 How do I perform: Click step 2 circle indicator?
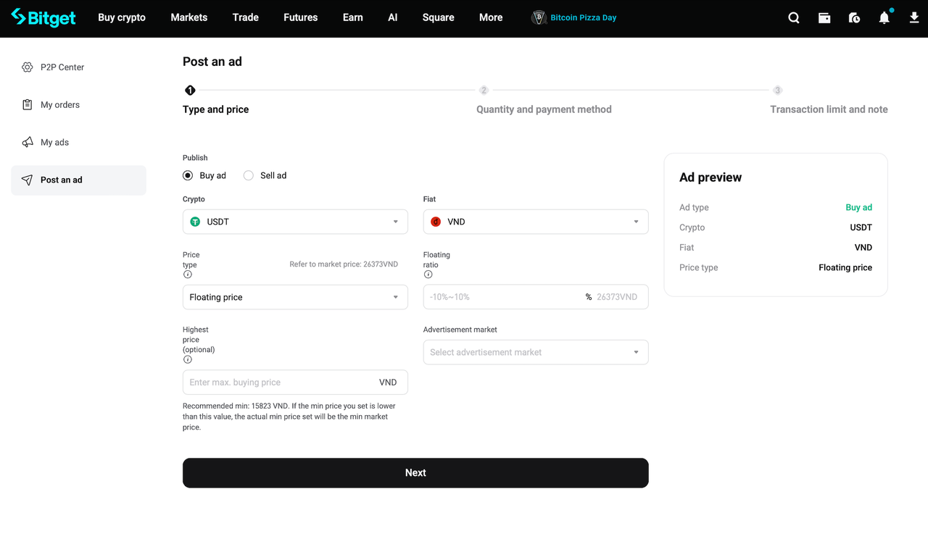(484, 91)
